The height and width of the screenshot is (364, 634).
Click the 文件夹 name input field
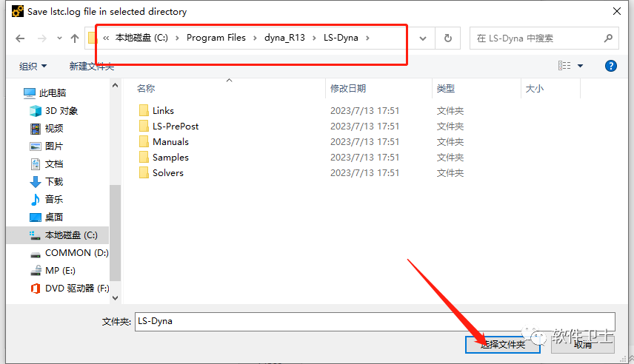[375, 322]
